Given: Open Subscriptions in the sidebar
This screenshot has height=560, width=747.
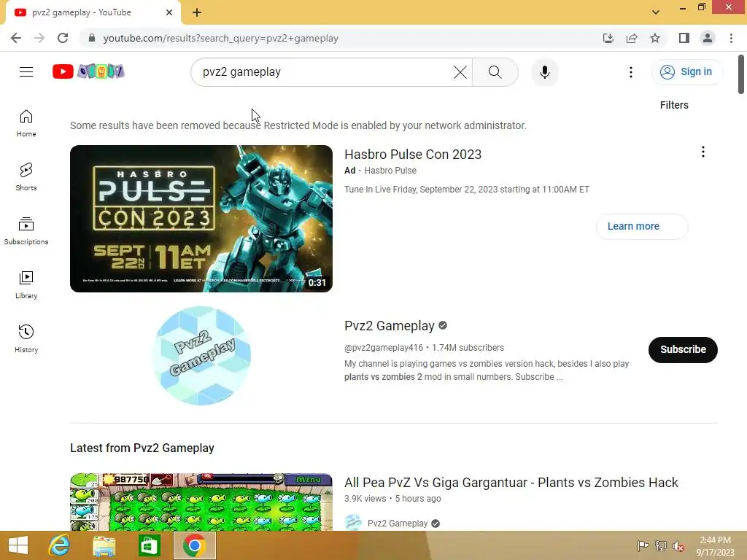Looking at the screenshot, I should 26,231.
